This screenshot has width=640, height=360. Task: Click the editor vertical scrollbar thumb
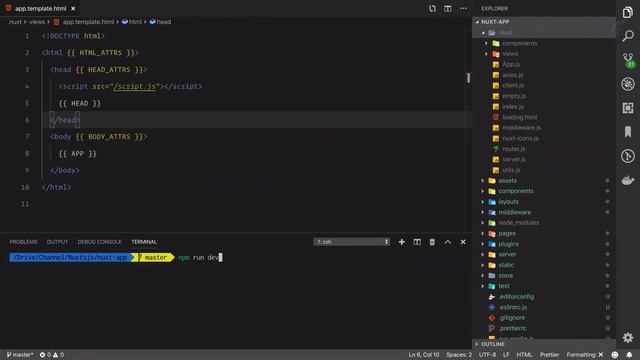pyautogui.click(x=469, y=78)
